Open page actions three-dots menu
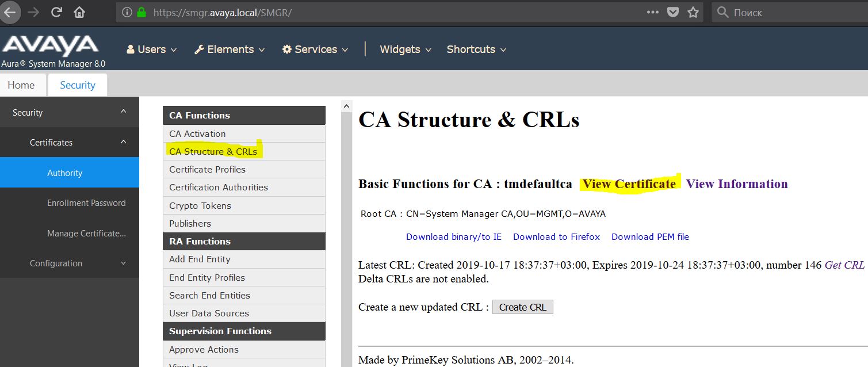868x367 pixels. click(653, 12)
